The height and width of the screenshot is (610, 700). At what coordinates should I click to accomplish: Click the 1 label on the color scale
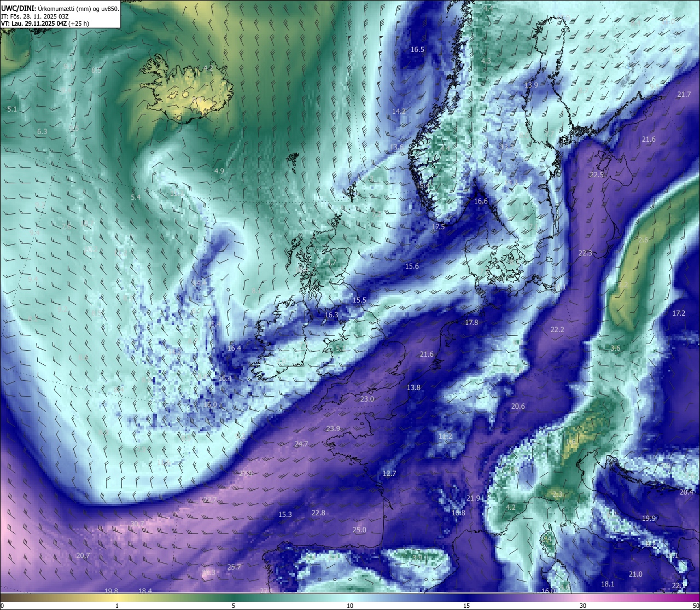(116, 606)
